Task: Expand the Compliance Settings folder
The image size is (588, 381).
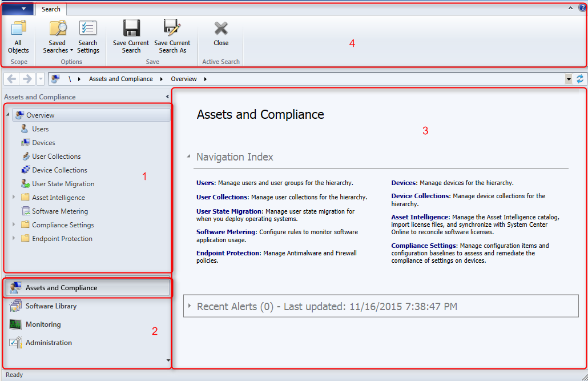Action: click(x=14, y=224)
